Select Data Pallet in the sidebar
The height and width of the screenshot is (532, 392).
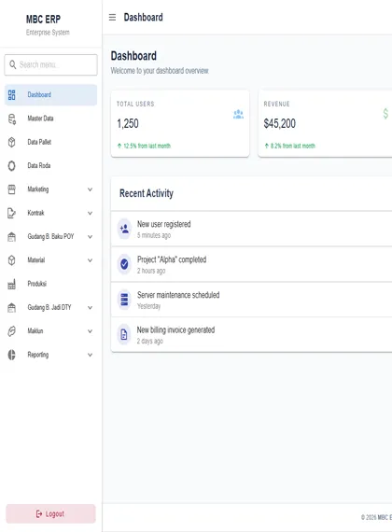[51, 142]
